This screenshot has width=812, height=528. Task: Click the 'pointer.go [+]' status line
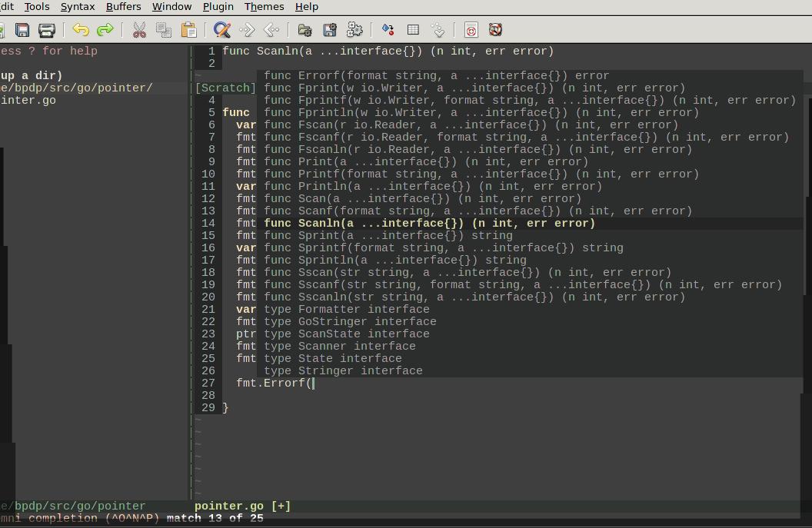click(x=242, y=506)
